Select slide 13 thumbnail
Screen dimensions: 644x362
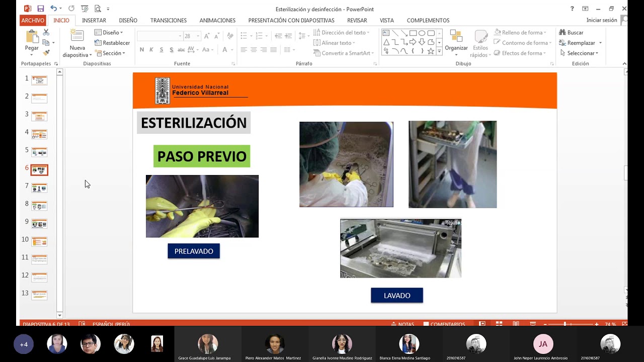[x=39, y=295]
